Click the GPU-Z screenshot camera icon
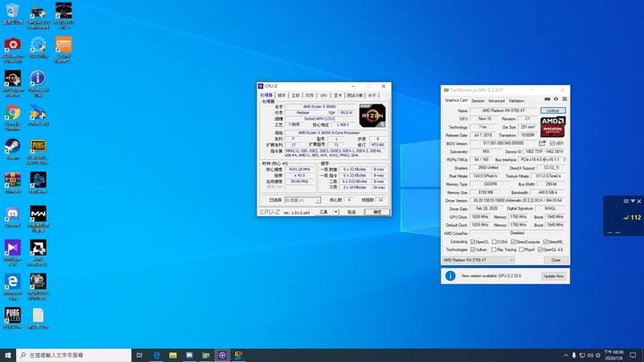The width and height of the screenshot is (644, 362). coord(547,99)
